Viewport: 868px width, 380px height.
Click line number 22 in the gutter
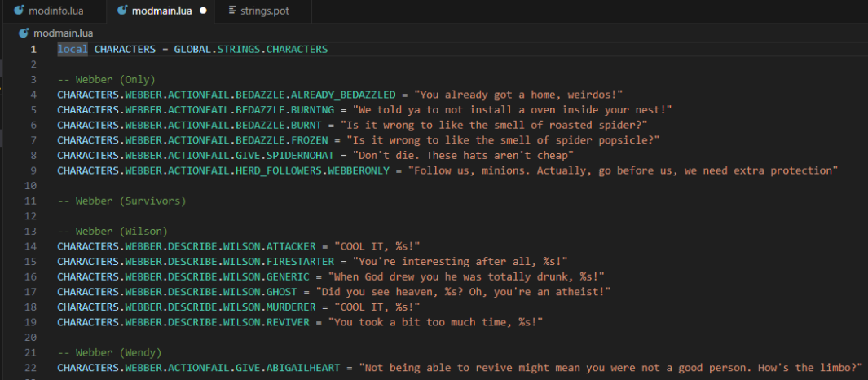33,366
